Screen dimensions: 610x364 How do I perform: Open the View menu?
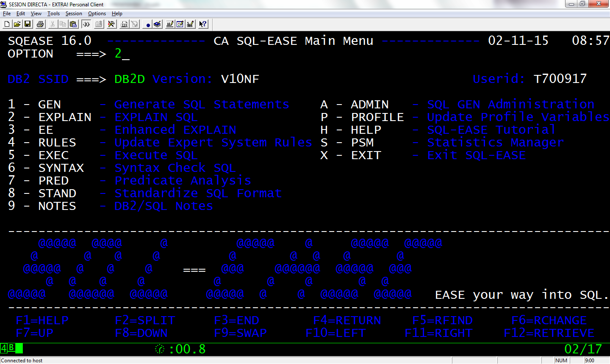coord(36,14)
